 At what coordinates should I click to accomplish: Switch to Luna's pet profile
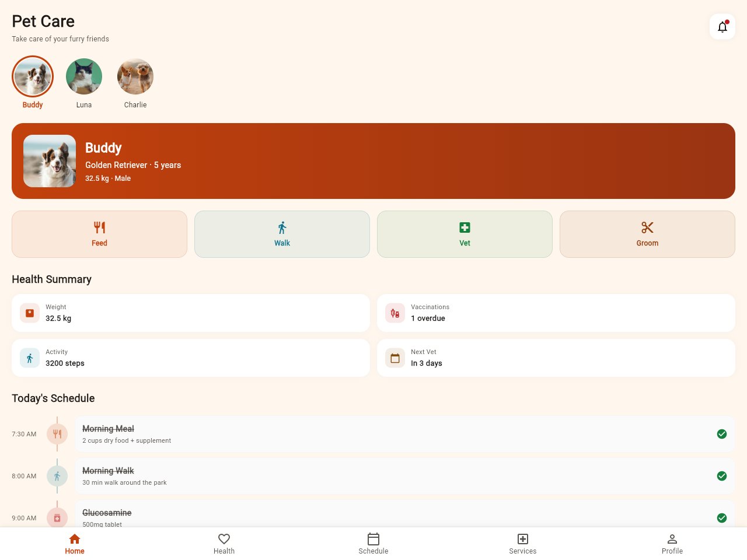pyautogui.click(x=84, y=76)
